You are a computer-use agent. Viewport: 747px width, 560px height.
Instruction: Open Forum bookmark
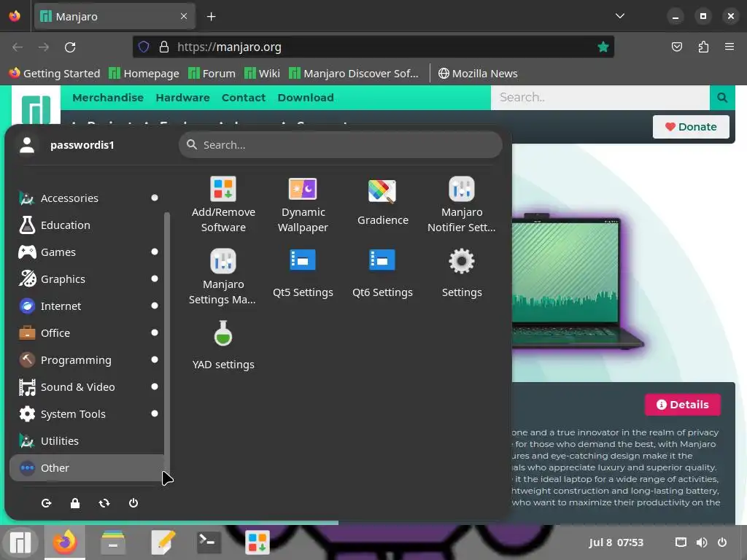212,74
